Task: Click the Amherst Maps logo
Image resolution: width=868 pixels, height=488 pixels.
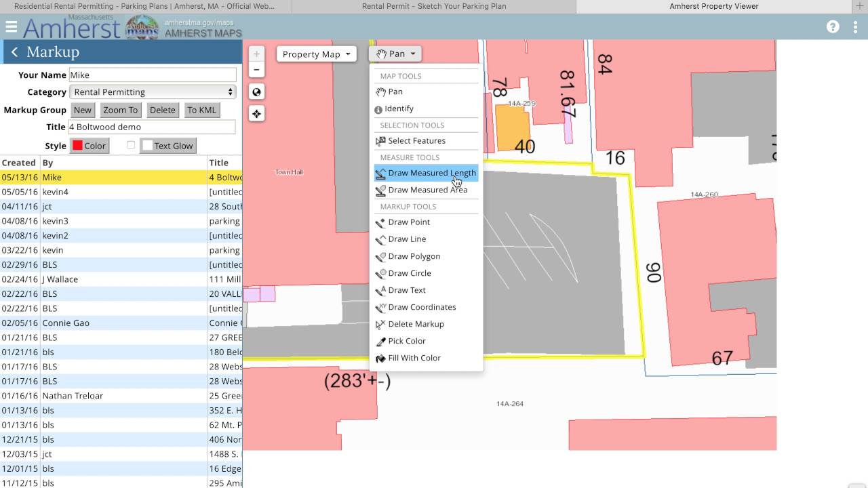Action: tap(142, 28)
